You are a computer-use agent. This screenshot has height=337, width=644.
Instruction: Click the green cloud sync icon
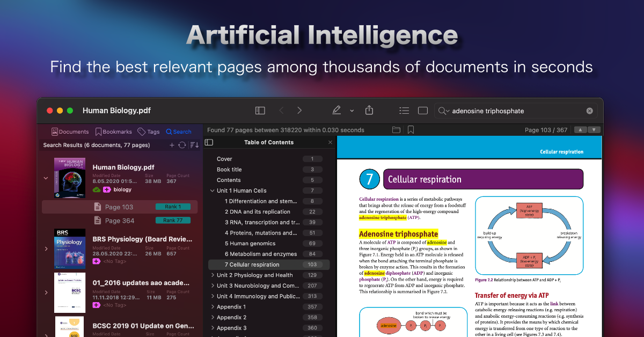[x=97, y=189]
